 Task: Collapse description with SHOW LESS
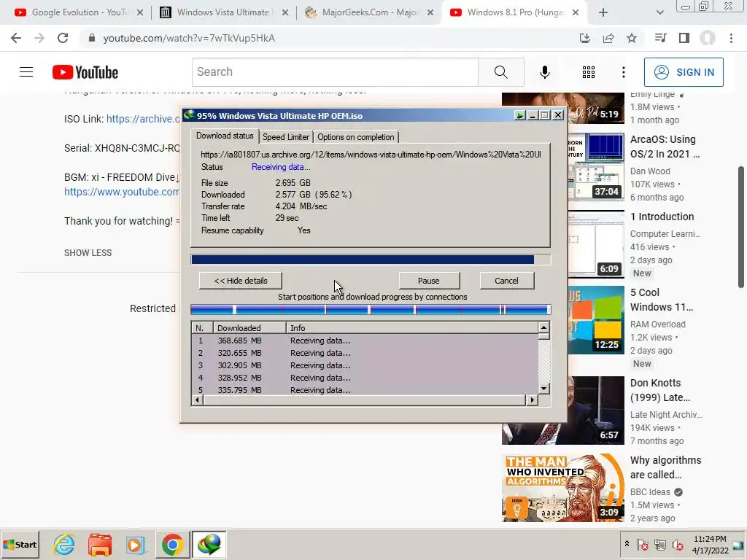pyautogui.click(x=88, y=253)
